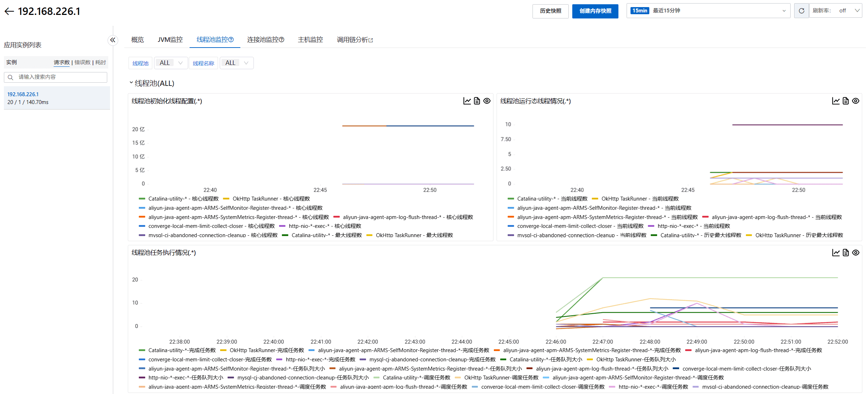Switch to the 主机监控 tab
This screenshot has width=868, height=394.
pos(310,40)
